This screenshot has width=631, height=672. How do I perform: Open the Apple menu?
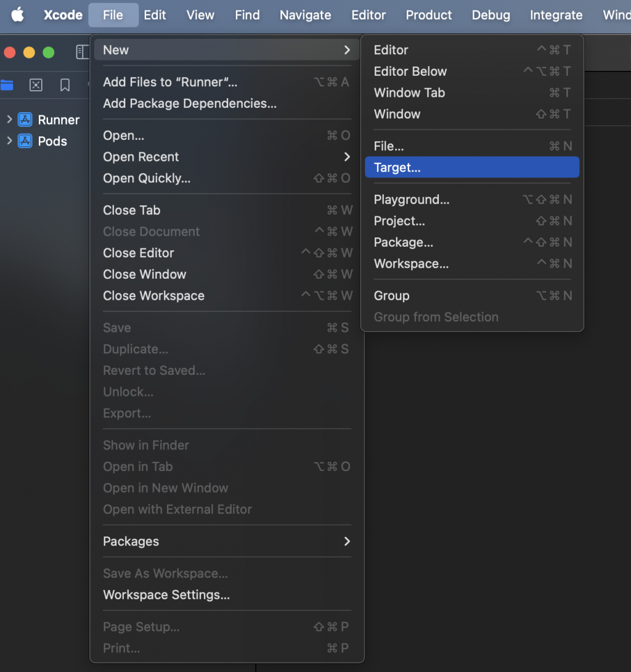[x=18, y=15]
